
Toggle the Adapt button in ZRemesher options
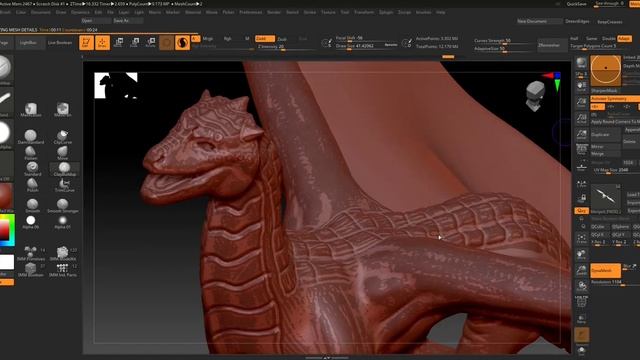pos(624,39)
